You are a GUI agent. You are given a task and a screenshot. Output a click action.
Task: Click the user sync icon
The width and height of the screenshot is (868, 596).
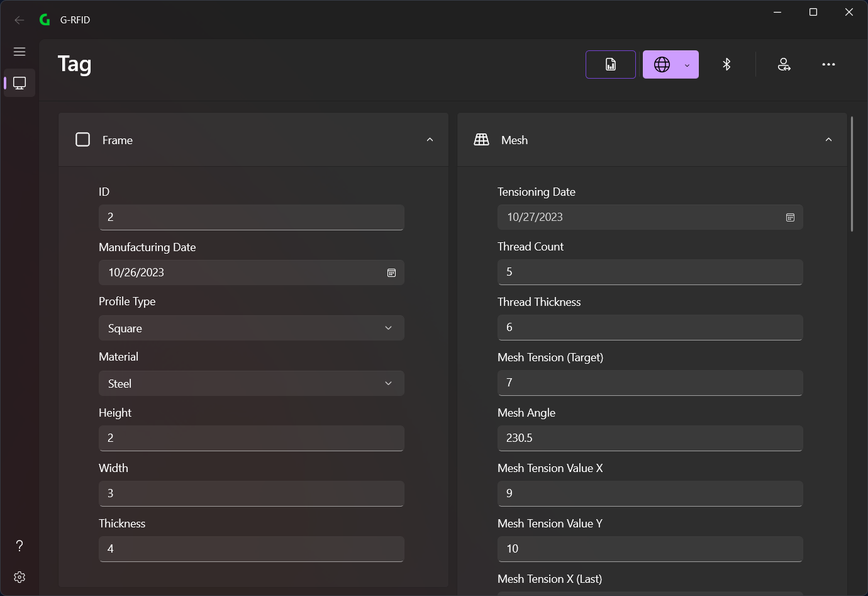tap(784, 64)
